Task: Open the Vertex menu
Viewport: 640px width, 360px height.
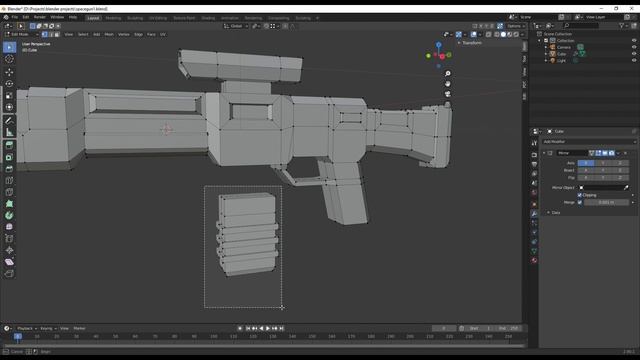Action: point(124,35)
